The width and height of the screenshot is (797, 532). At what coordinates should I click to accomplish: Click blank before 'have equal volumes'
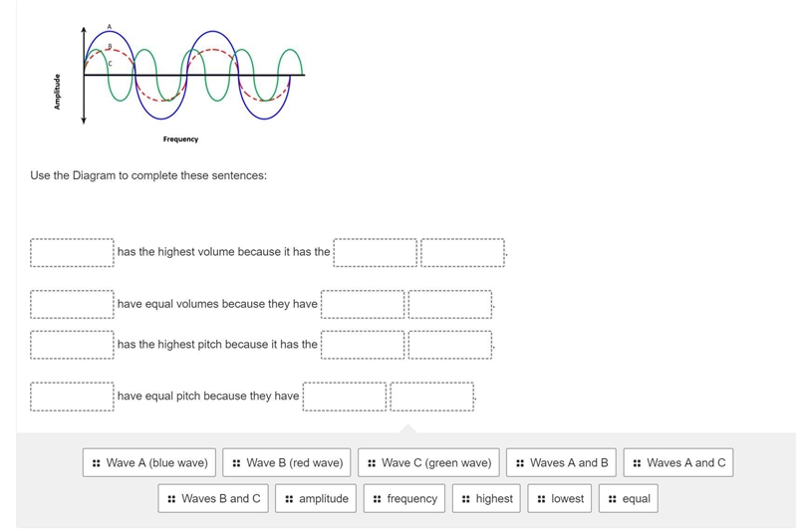72,305
